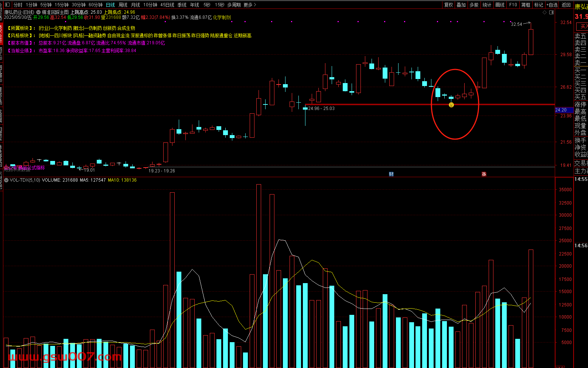The image size is (588, 368).
Task: Switch to the 周线 weekly chart tab
Action: coord(123,5)
